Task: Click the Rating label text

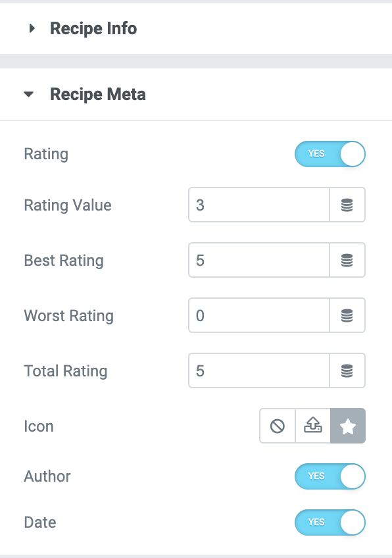Action: click(x=45, y=153)
